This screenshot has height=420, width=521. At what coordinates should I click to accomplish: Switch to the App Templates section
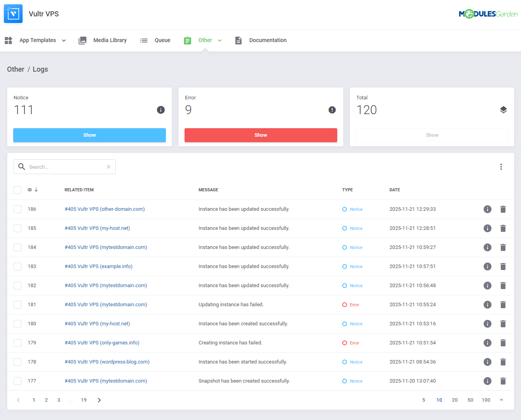coord(37,40)
